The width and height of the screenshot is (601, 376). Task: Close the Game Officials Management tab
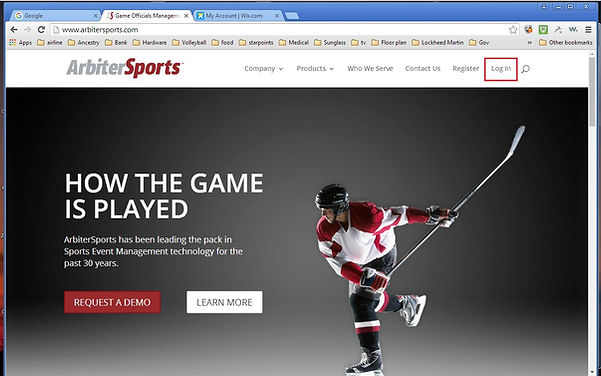(x=186, y=16)
